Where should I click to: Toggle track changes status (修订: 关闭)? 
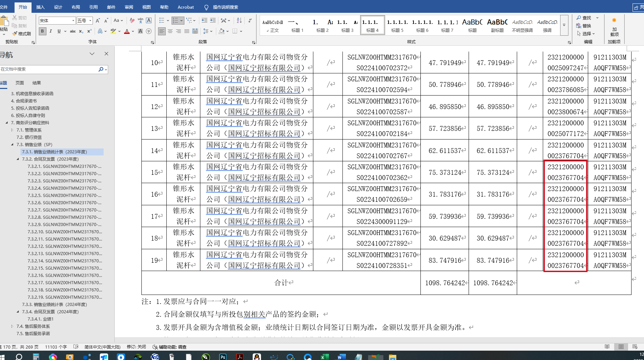136,347
